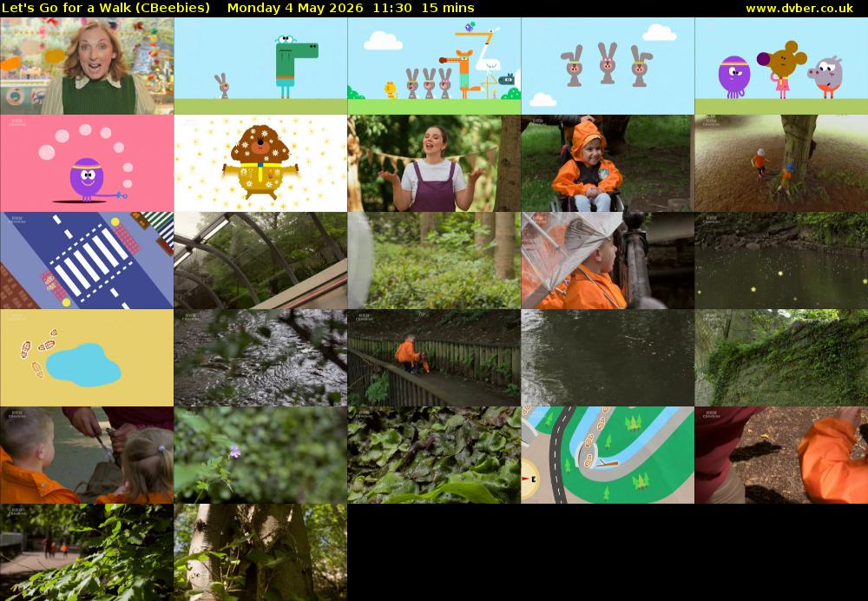
Task: Click the "Monday 4 May 2026" date text
Action: pos(295,9)
